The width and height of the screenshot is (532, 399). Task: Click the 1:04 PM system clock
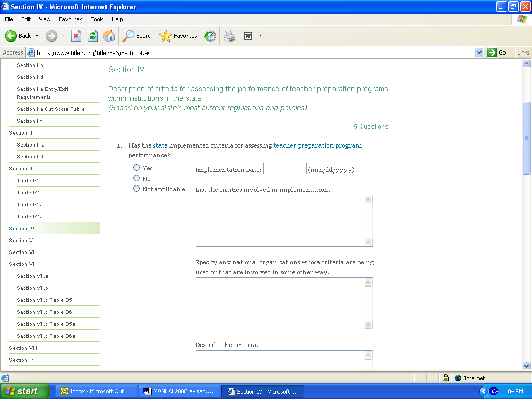coord(513,391)
